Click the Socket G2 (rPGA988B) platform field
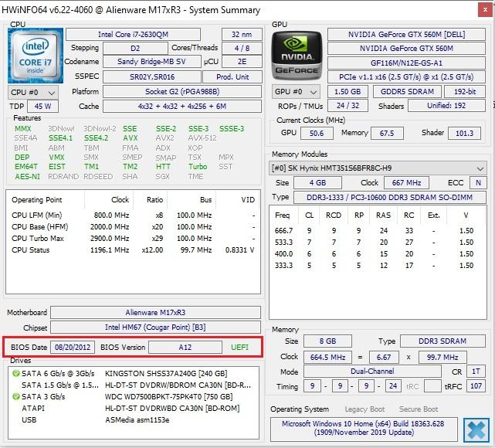This screenshot has height=448, width=495. click(x=182, y=92)
